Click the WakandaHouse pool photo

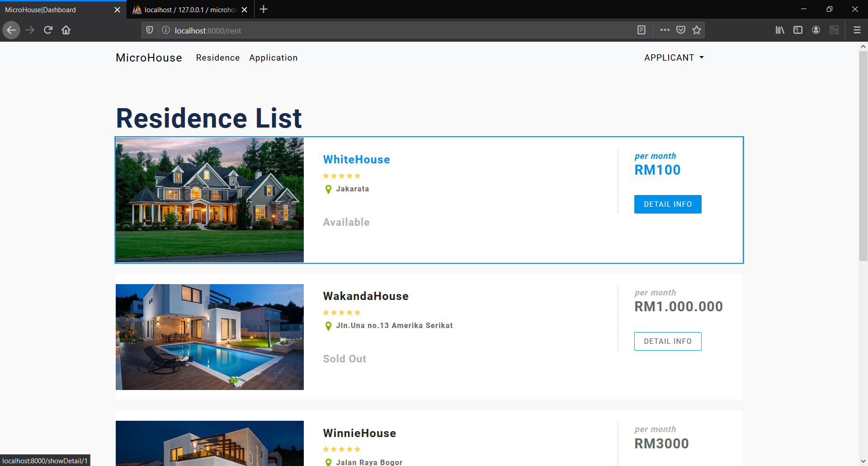click(209, 337)
